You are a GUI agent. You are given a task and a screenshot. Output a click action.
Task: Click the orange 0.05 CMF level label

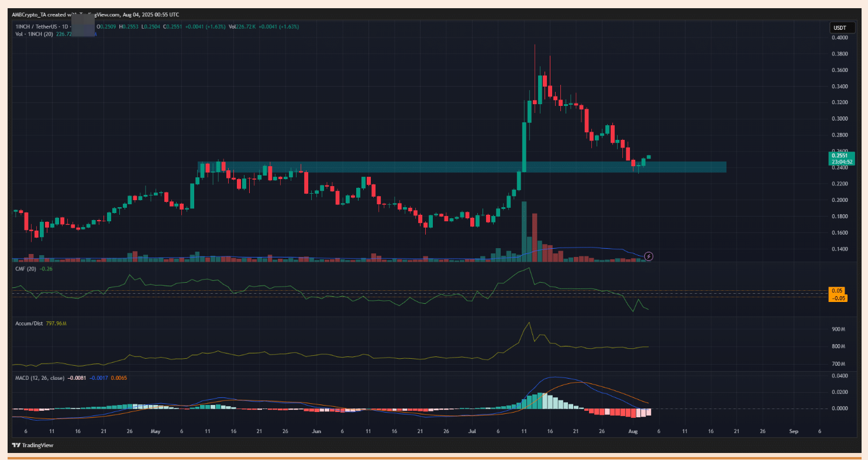click(838, 290)
